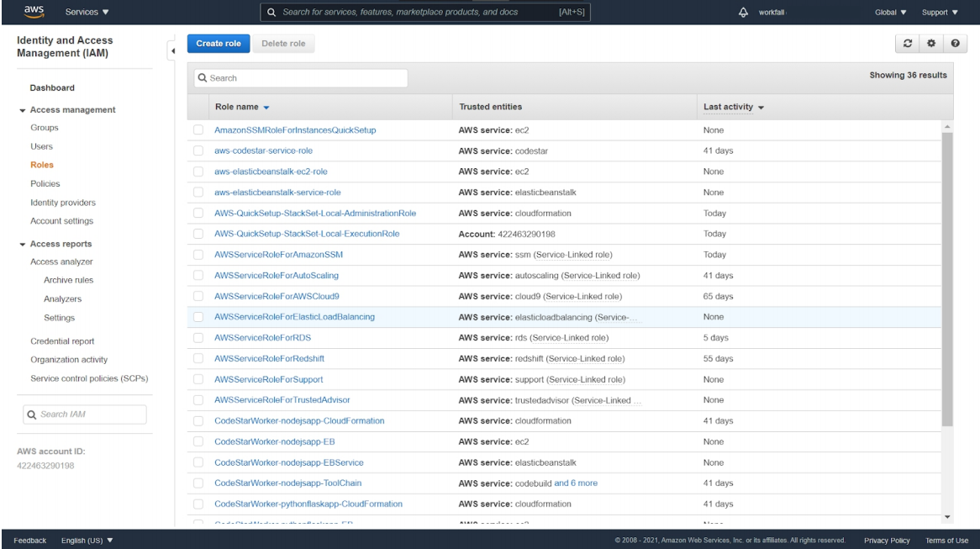Click the Feedback link in footer

pos(30,541)
